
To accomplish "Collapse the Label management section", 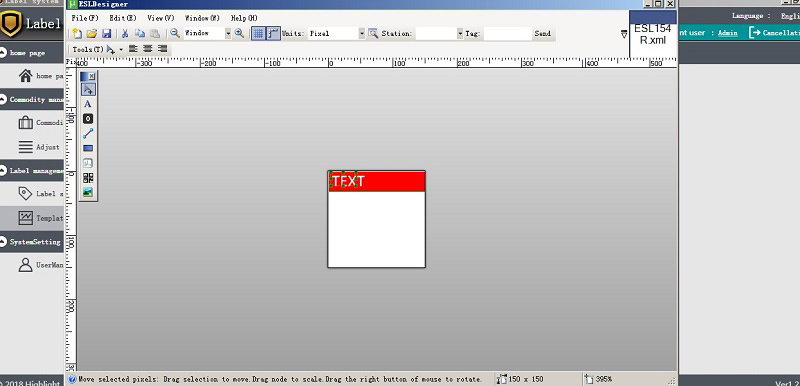I will (4, 171).
